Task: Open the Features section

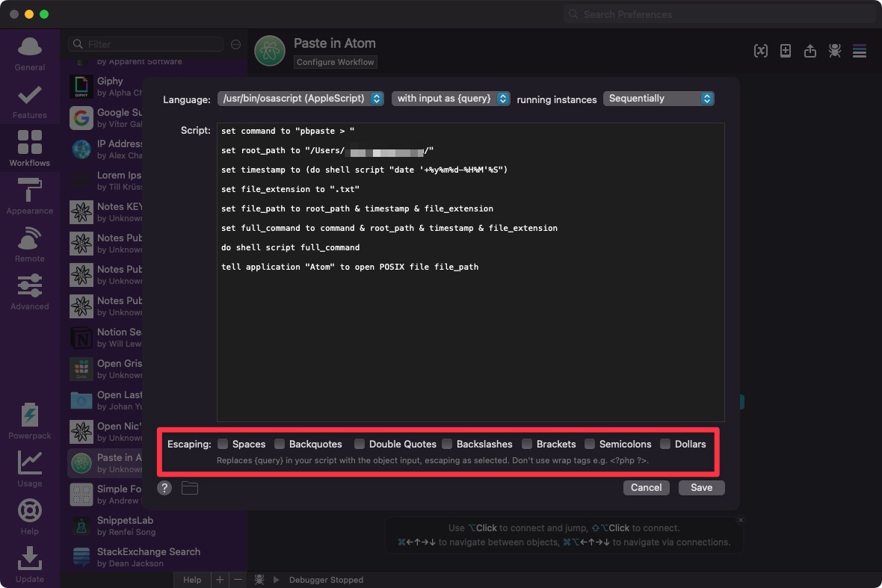Action: click(x=29, y=102)
